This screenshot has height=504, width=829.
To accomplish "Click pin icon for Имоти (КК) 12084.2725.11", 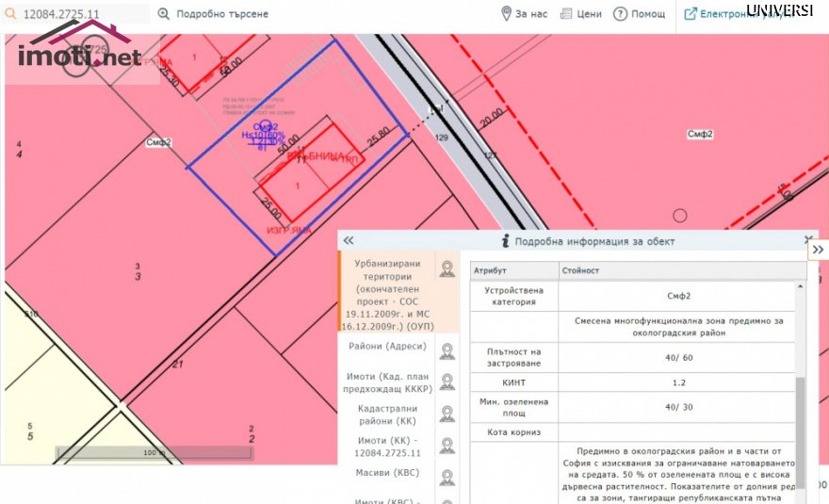I will (447, 447).
